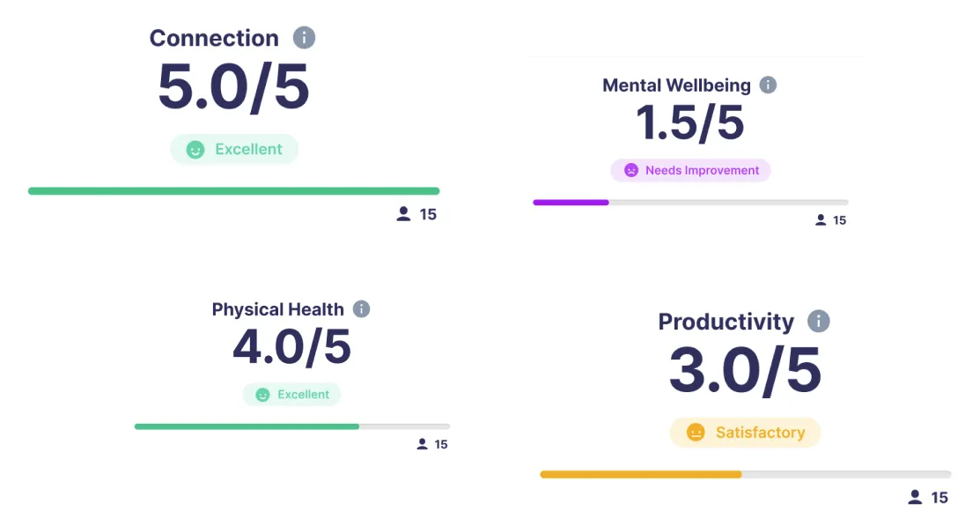Click the neutral face in Satisfactory badge
The height and width of the screenshot is (519, 980).
696,432
